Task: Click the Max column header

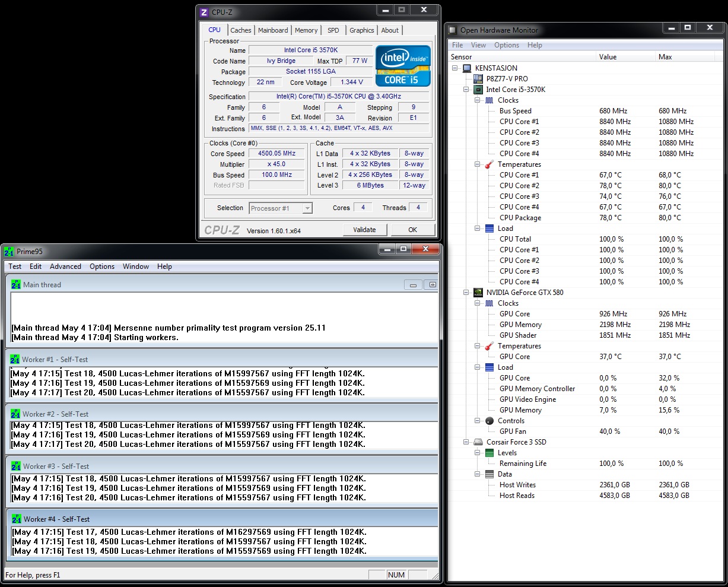Action: point(685,57)
